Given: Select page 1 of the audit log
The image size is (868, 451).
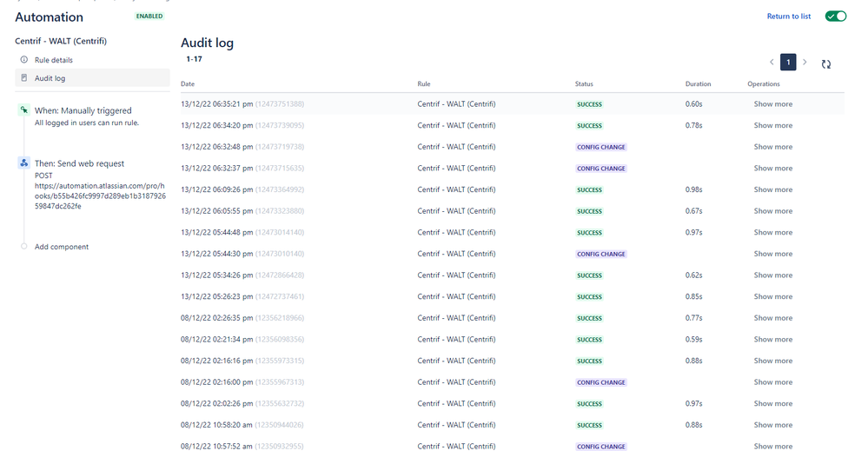Looking at the screenshot, I should point(788,62).
